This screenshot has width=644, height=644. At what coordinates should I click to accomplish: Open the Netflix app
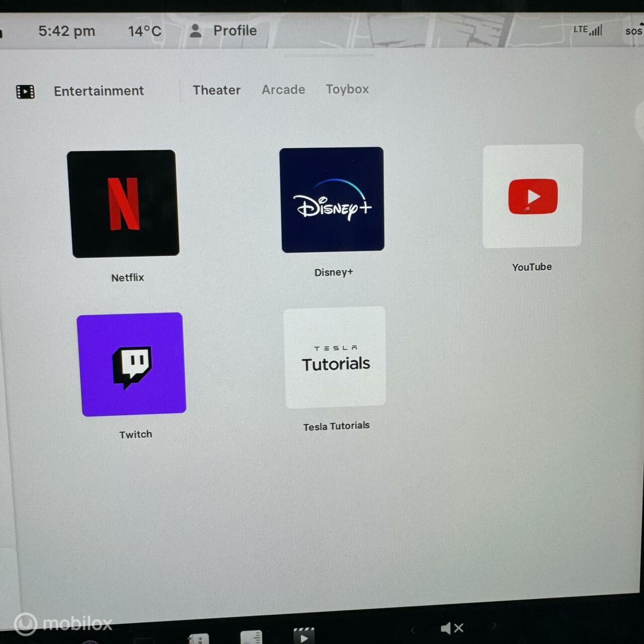[x=123, y=204]
